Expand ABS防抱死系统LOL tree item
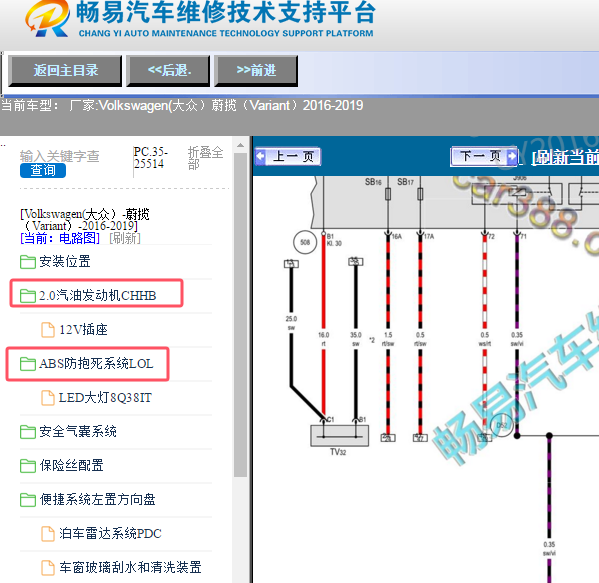This screenshot has height=583, width=599. coord(96,363)
